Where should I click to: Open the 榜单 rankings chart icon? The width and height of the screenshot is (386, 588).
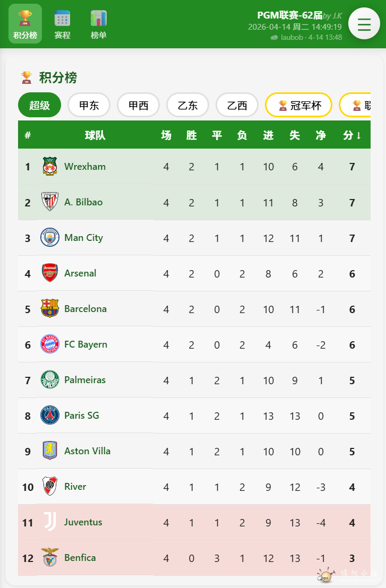tap(98, 19)
